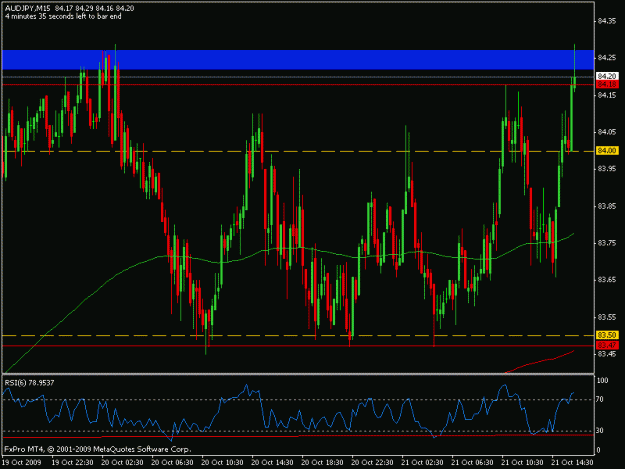Click the 84.25 price axis label
The image size is (625, 469).
pyautogui.click(x=607, y=58)
